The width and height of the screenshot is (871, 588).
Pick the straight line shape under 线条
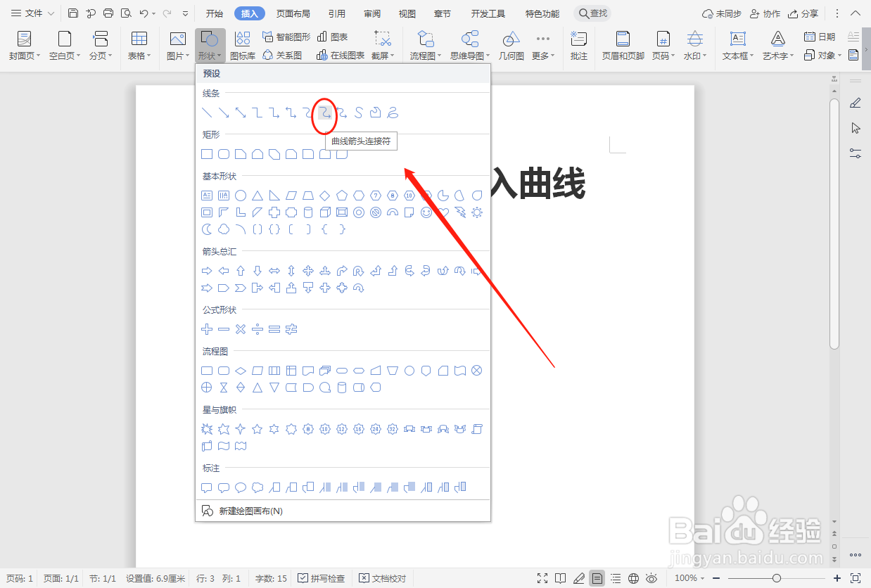[207, 112]
